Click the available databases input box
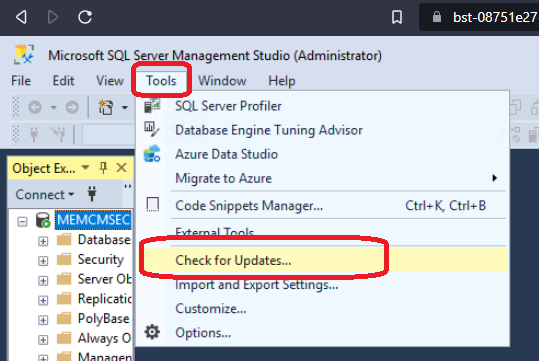This screenshot has width=539, height=361. [x=108, y=134]
